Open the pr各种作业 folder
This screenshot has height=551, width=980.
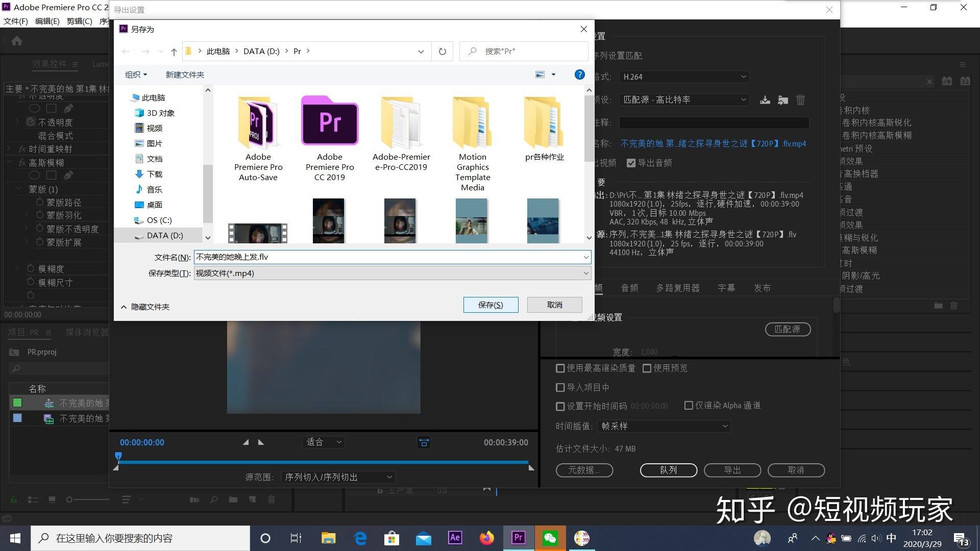(544, 129)
